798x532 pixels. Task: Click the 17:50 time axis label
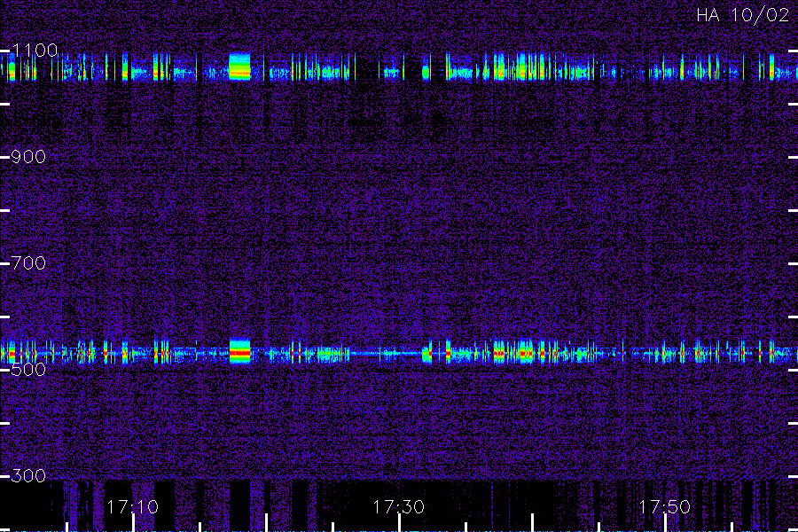pyautogui.click(x=665, y=507)
